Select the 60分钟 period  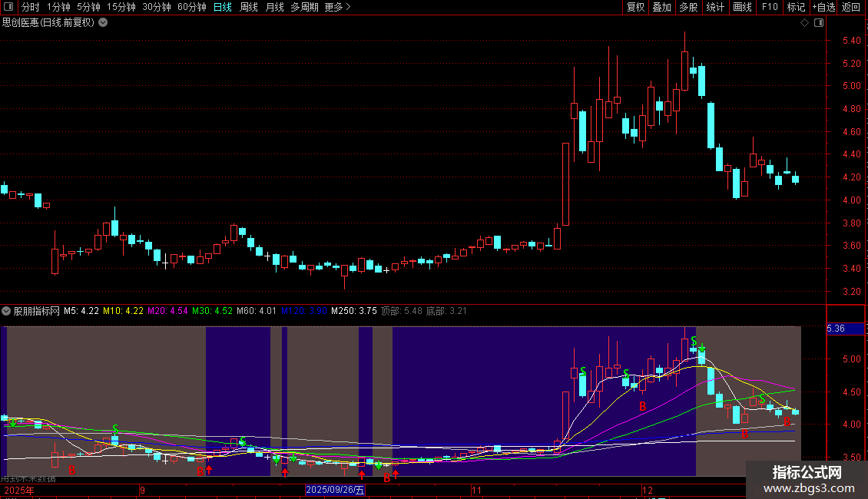point(192,7)
